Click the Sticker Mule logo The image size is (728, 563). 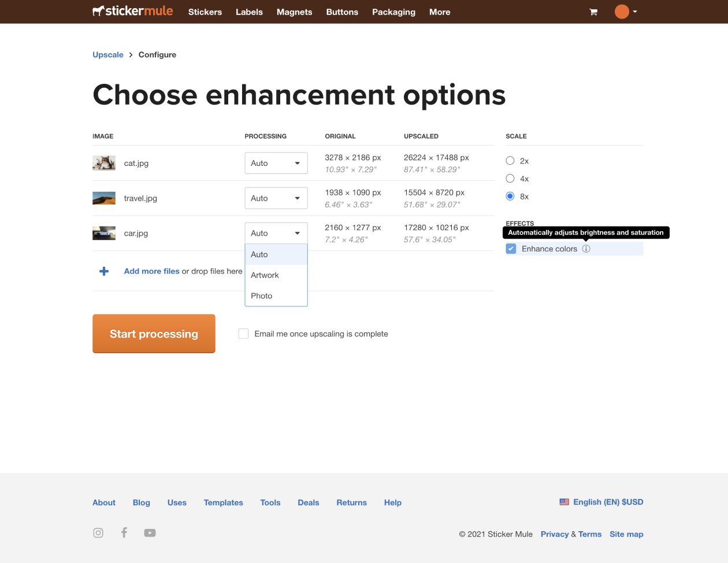click(133, 11)
